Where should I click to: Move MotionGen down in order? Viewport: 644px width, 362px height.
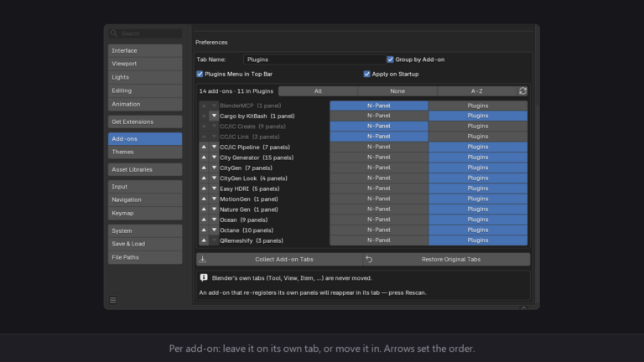tap(214, 199)
